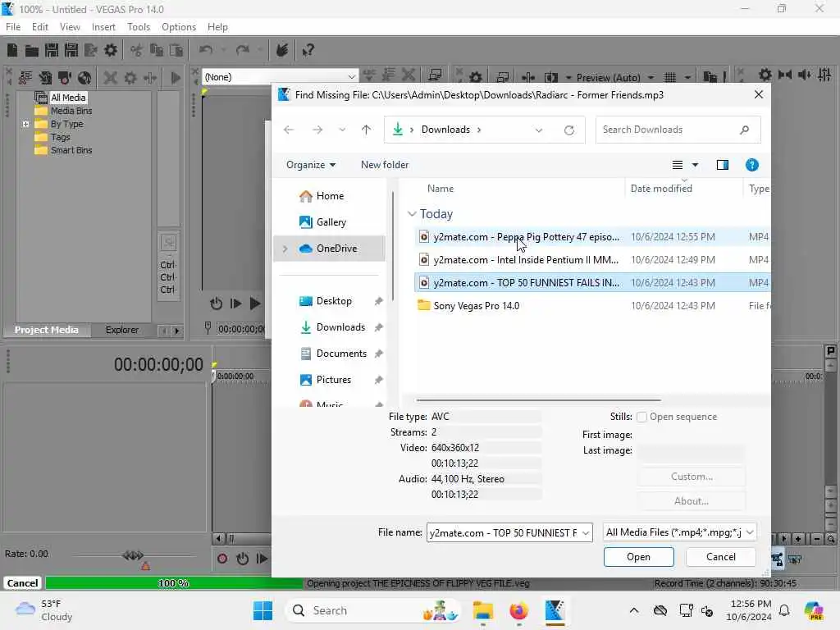840x630 pixels.
Task: Click the green 100% progress bar
Action: tap(174, 583)
